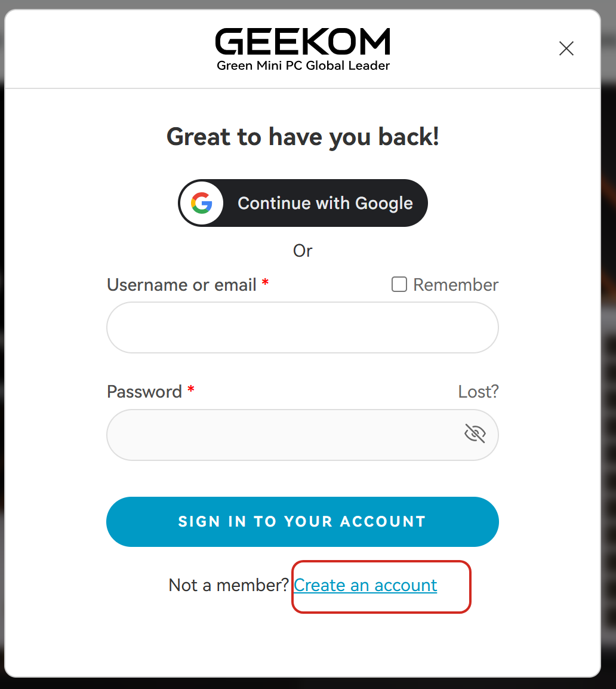The width and height of the screenshot is (616, 689).
Task: Click the Google G logo icon
Action: coord(202,203)
